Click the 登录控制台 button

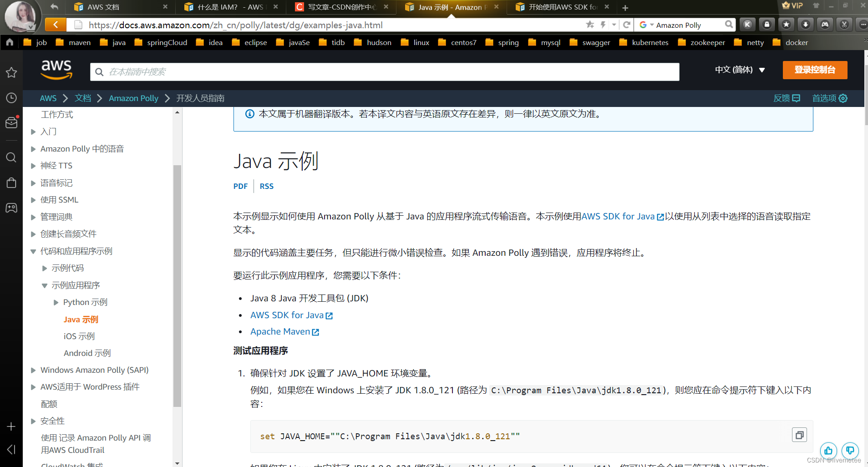(815, 70)
